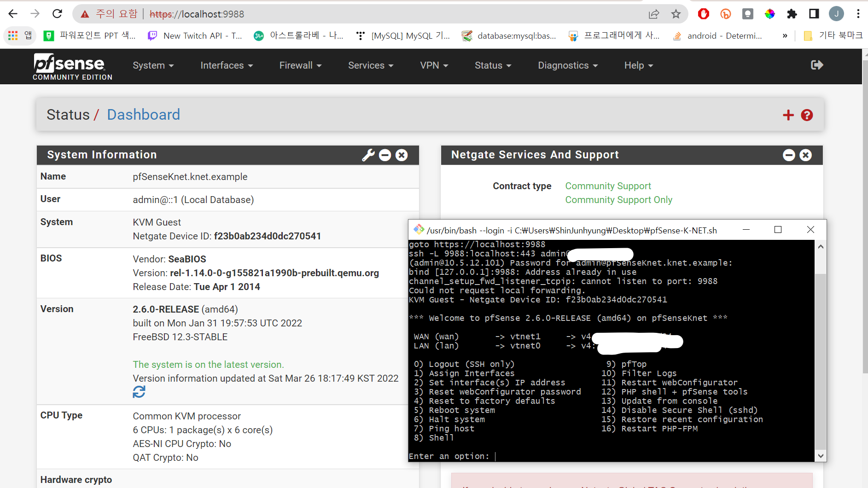This screenshot has width=868, height=488.
Task: Click the Community Support link
Action: (x=608, y=186)
